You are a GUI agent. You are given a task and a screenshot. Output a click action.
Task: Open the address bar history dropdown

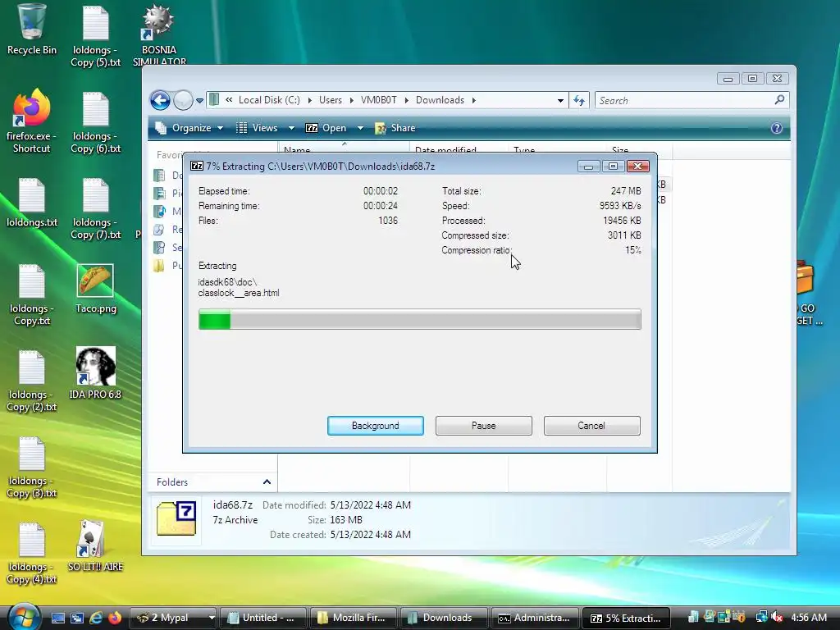(560, 100)
